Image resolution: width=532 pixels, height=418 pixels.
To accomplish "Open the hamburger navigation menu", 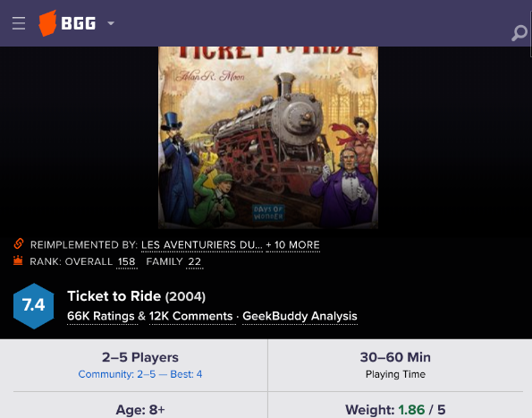I will (x=19, y=23).
